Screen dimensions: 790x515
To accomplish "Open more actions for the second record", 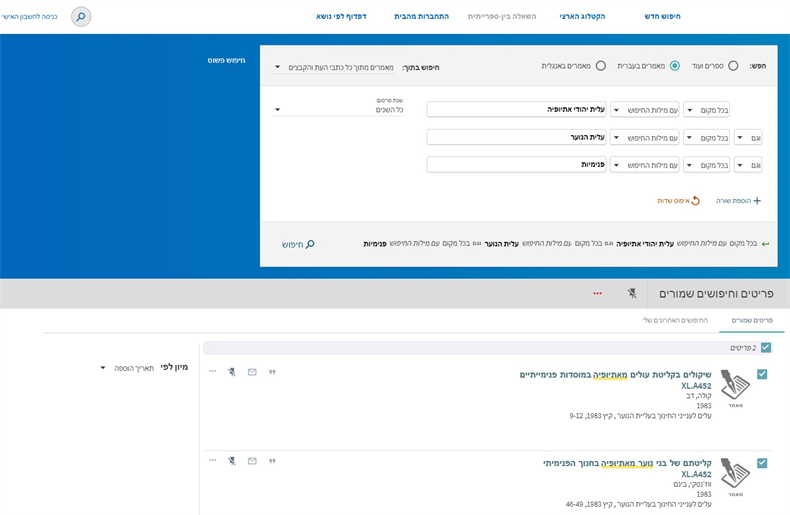I will tap(212, 460).
